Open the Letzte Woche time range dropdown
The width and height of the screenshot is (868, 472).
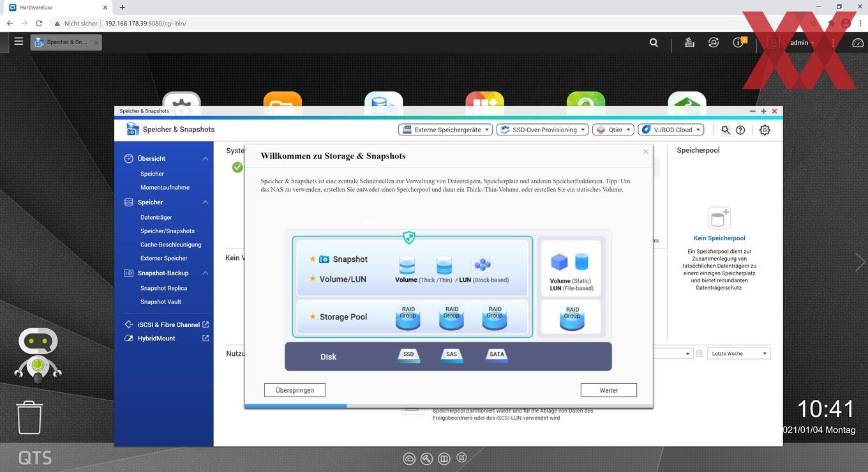pyautogui.click(x=739, y=353)
